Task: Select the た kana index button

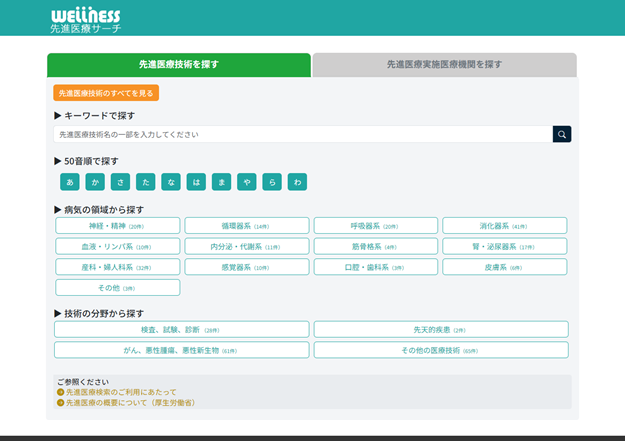Action: point(145,182)
